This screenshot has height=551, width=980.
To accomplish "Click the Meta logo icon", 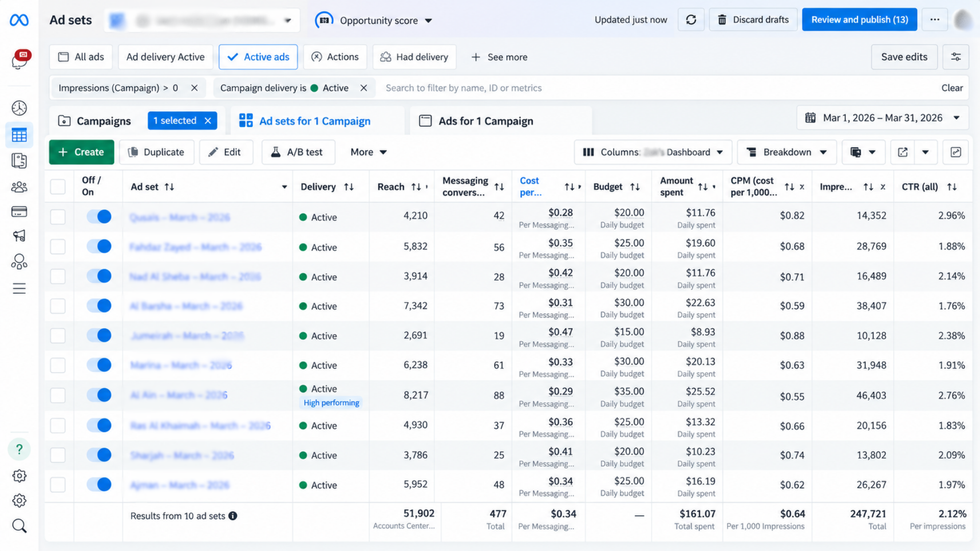I will 19,20.
